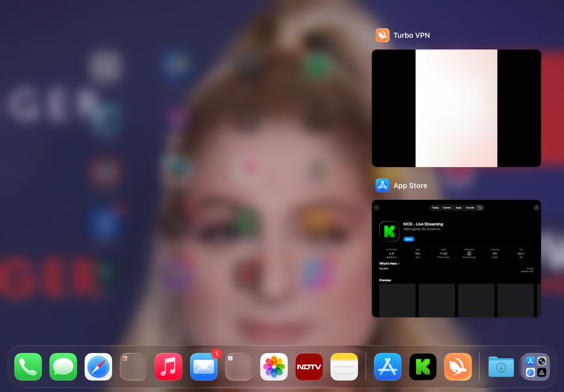Click the KICK - Live Streaming title

click(x=423, y=224)
